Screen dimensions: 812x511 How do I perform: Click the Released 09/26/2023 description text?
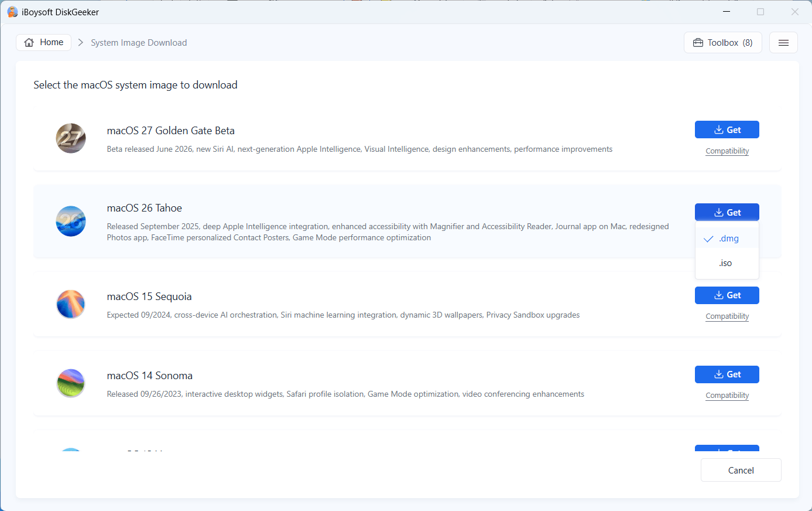click(x=345, y=394)
